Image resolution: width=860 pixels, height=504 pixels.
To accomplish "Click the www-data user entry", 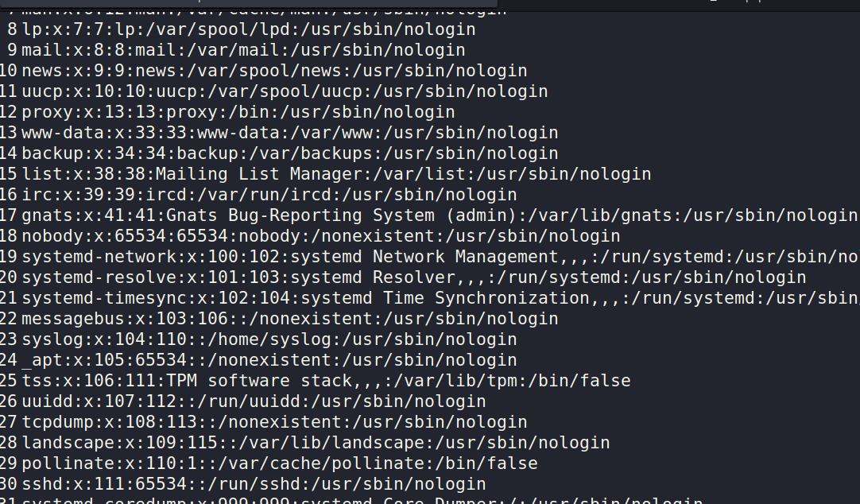I will pos(290,133).
